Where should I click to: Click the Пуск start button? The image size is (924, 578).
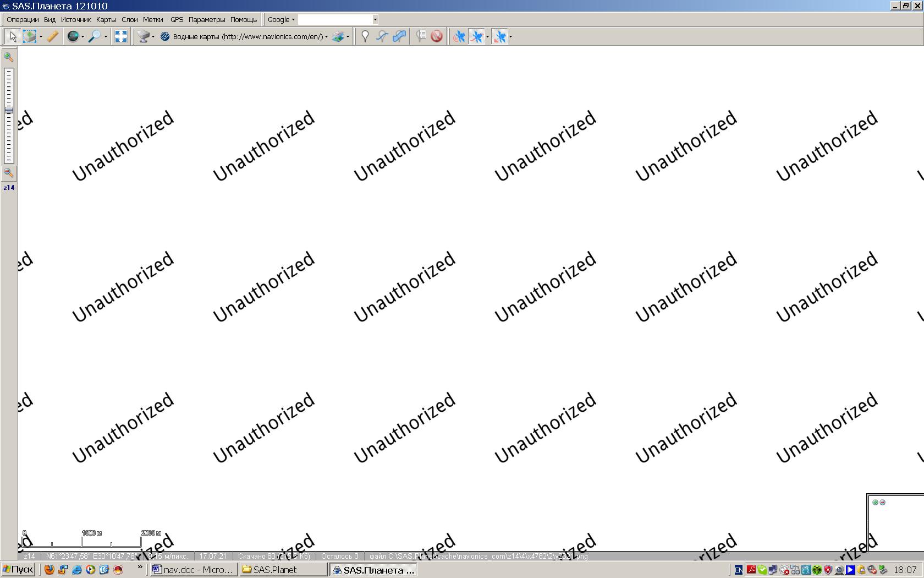point(18,569)
